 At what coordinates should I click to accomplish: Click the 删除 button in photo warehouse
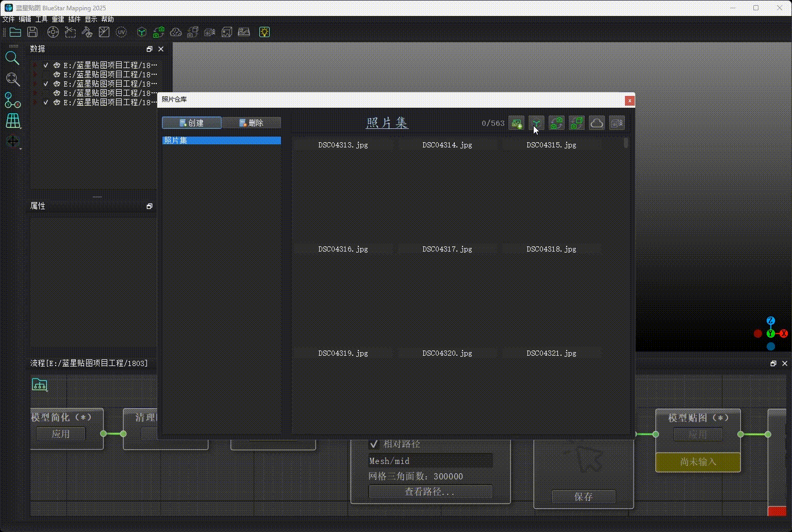[x=252, y=123]
